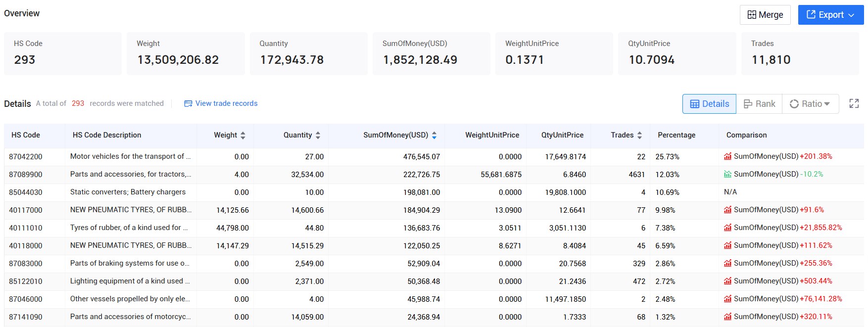Click the HS Code summary card showing 293
This screenshot has width=868, height=327.
[63, 54]
